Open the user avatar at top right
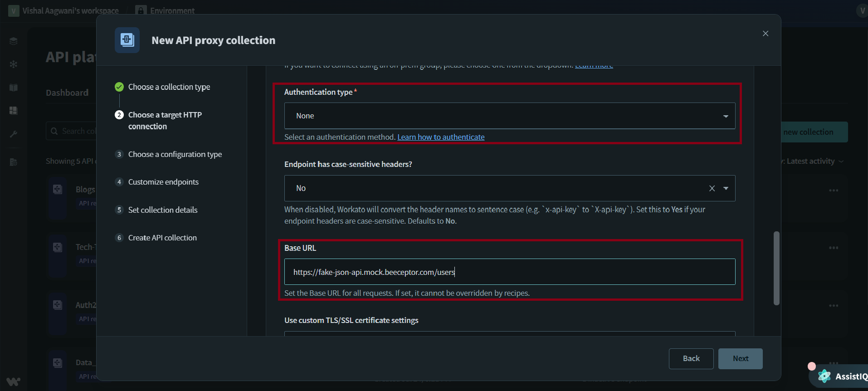This screenshot has width=868, height=391. pyautogui.click(x=862, y=10)
